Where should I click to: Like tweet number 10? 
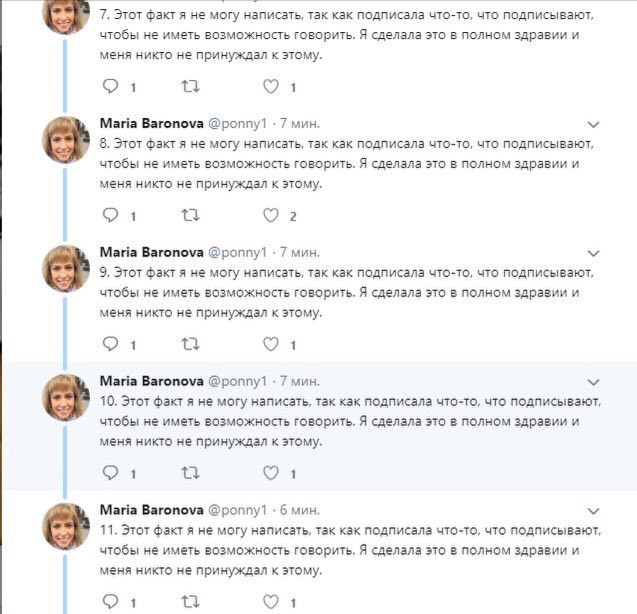pyautogui.click(x=271, y=473)
